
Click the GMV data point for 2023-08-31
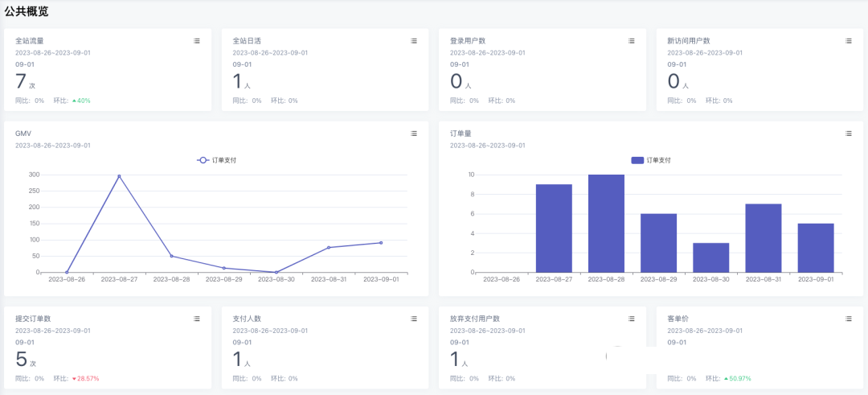329,248
